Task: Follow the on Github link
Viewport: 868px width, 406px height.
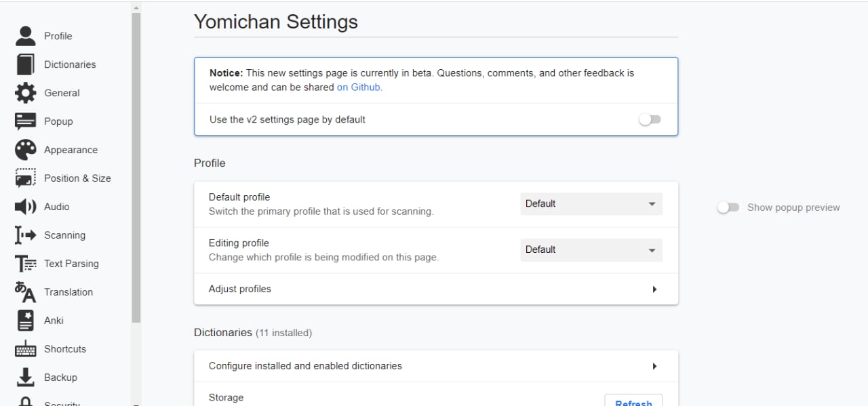Action: point(359,87)
